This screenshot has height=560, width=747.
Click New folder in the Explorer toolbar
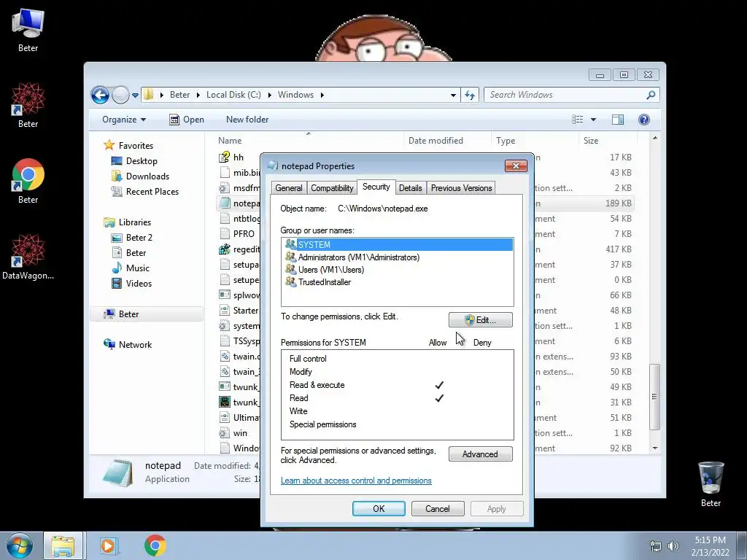click(247, 120)
